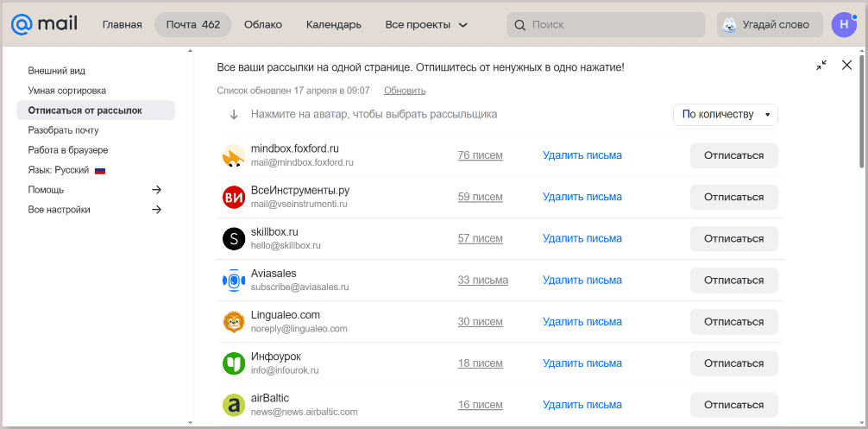The image size is (868, 429).
Task: Open the 16 писем link
Action: [480, 405]
